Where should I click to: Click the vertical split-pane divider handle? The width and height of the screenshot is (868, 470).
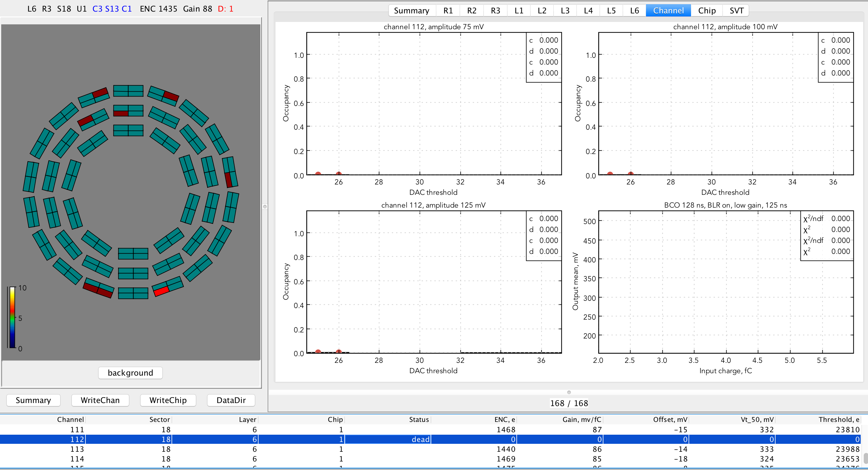pyautogui.click(x=265, y=207)
